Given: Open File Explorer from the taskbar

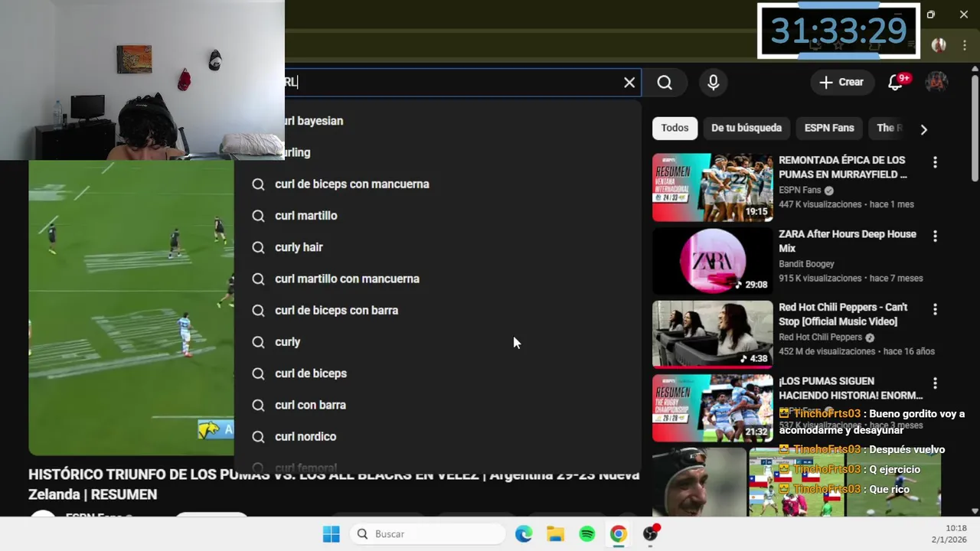Looking at the screenshot, I should point(555,534).
